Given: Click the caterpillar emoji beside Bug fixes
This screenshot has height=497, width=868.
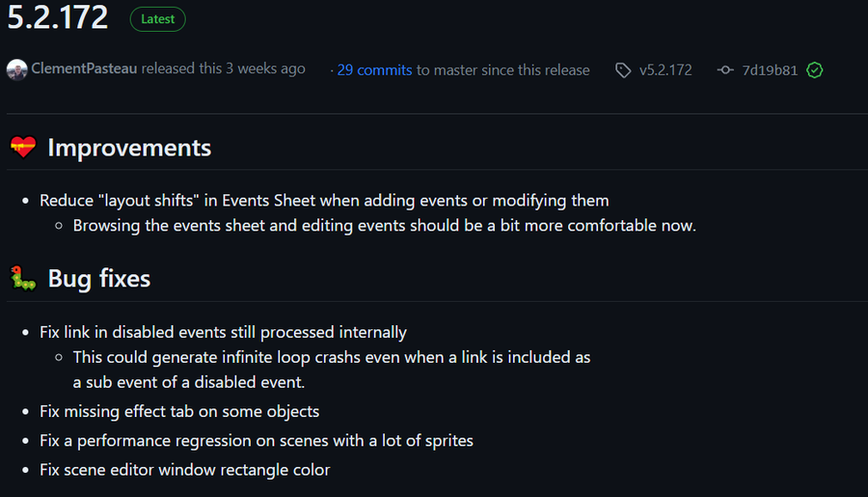Looking at the screenshot, I should point(23,279).
